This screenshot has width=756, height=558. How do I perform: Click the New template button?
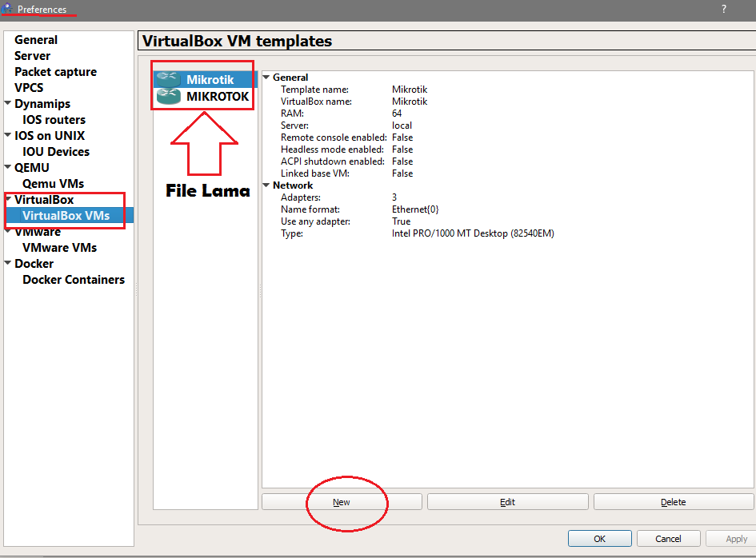[342, 501]
